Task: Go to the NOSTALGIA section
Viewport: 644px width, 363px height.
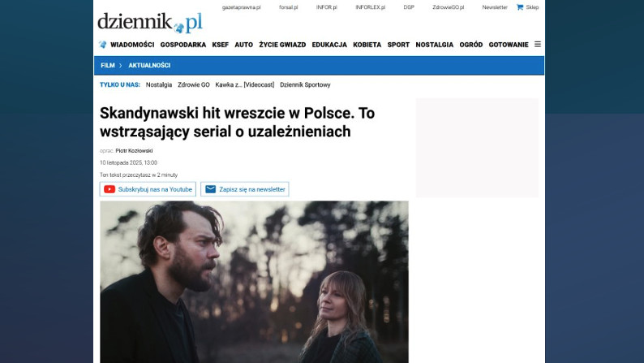Action: 434,45
